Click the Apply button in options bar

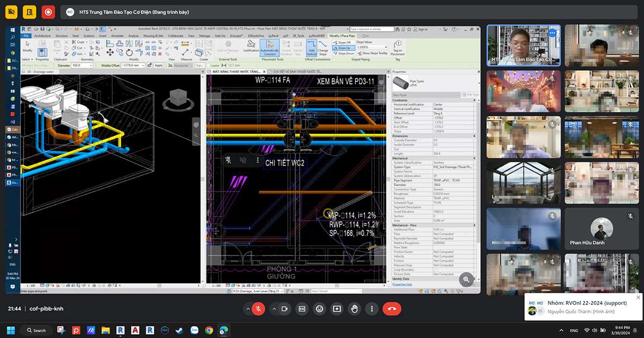[x=159, y=65]
